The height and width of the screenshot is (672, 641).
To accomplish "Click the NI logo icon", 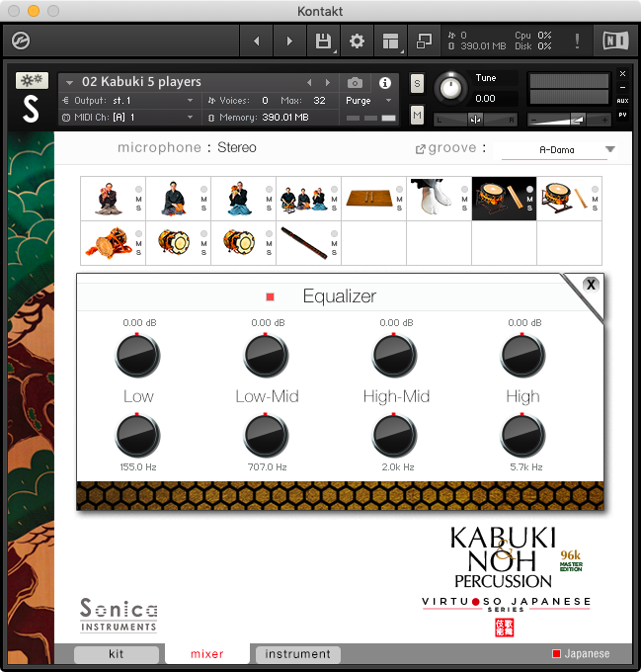I will point(615,41).
